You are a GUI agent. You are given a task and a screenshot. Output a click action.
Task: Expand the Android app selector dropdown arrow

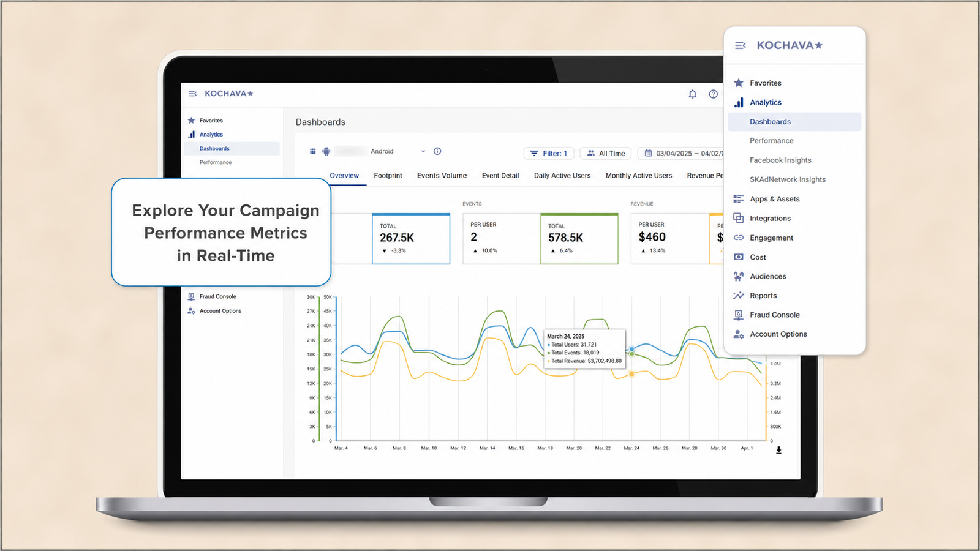coord(423,151)
